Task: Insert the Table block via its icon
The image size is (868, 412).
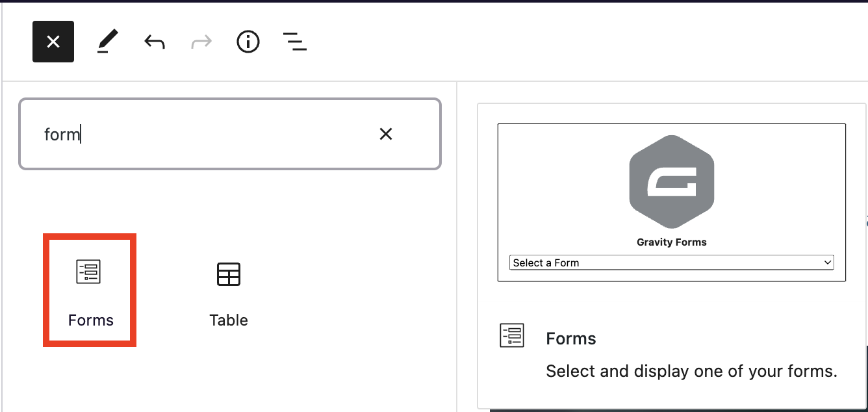Action: (228, 274)
